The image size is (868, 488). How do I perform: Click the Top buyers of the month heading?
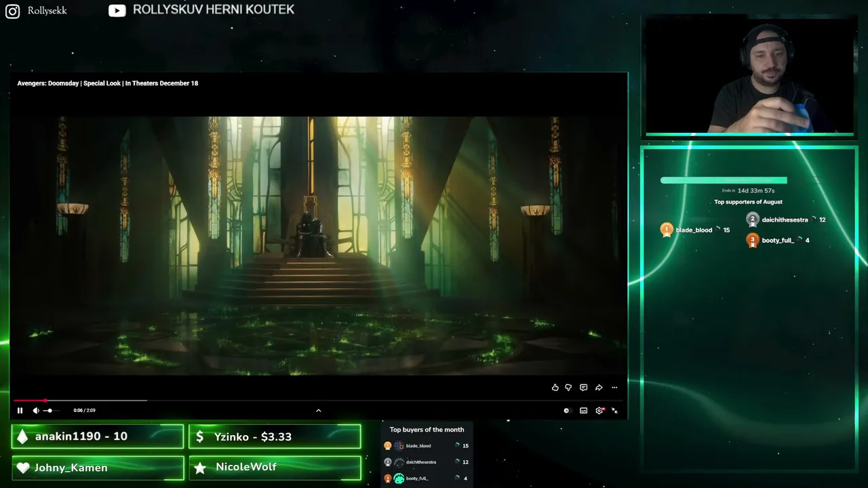(x=427, y=430)
